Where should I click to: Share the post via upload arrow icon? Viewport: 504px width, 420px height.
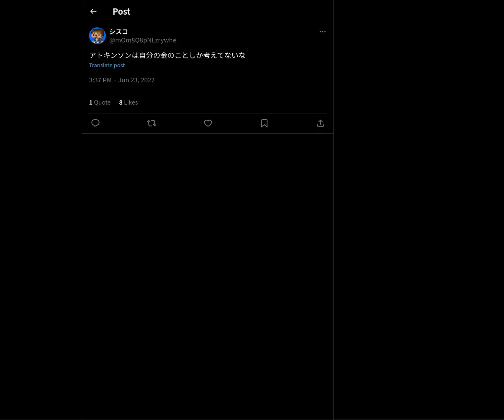(x=320, y=123)
